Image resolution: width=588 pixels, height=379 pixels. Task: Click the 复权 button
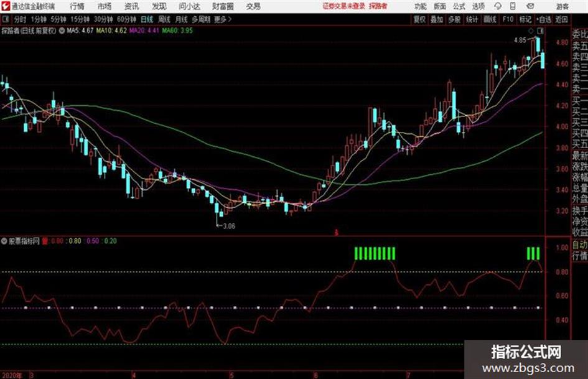419,19
